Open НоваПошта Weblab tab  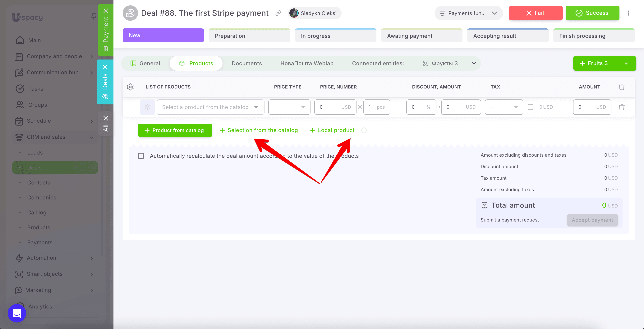click(307, 63)
